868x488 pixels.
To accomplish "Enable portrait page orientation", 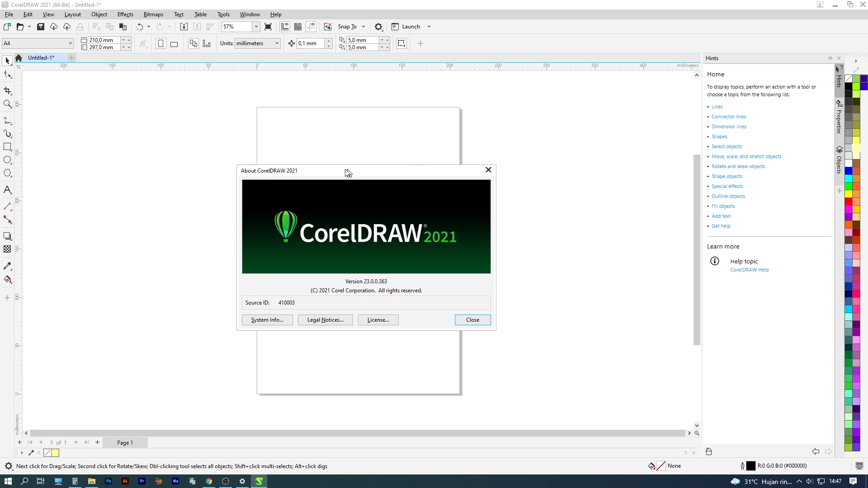I will click(x=160, y=43).
